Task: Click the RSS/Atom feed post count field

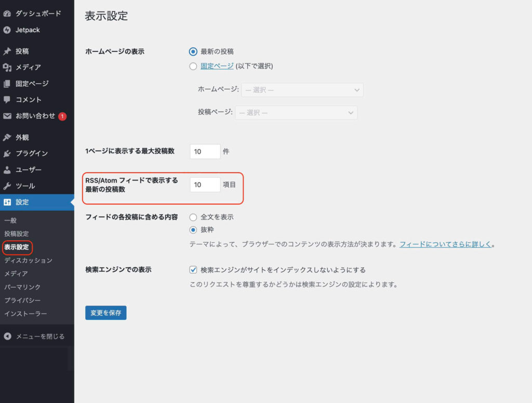Action: tap(205, 185)
